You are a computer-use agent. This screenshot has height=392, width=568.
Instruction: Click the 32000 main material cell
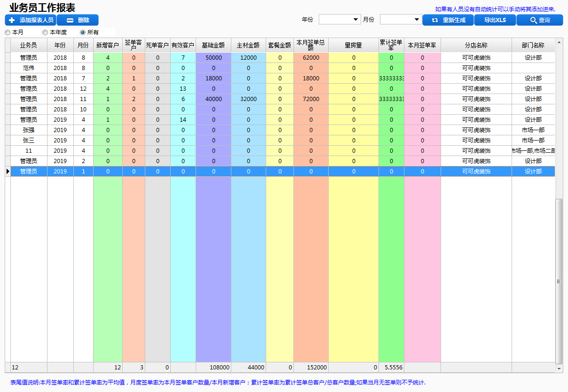(248, 99)
